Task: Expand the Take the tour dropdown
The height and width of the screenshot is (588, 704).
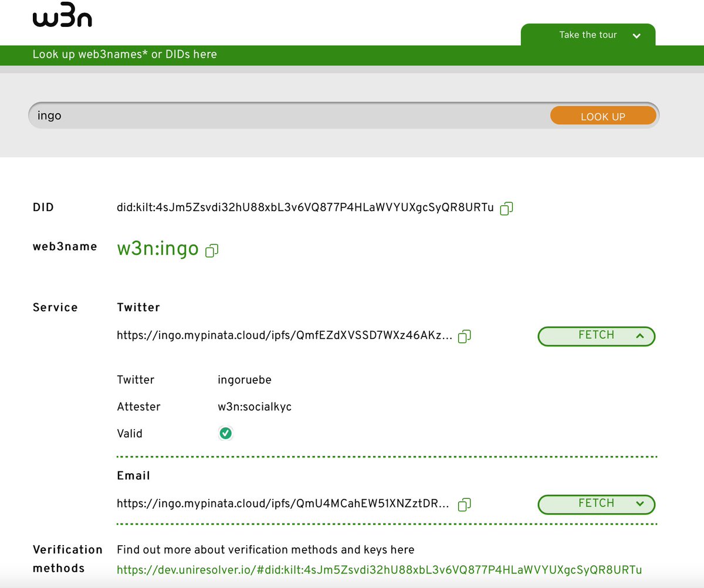Action: click(588, 35)
